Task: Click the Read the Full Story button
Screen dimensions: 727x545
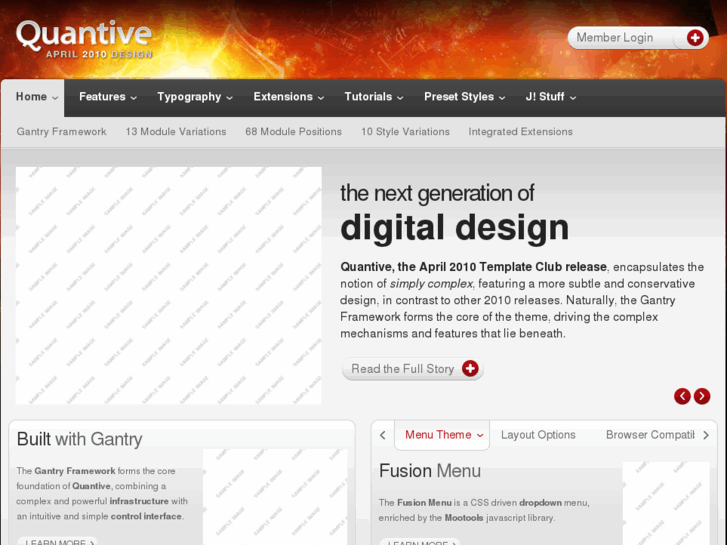Action: pyautogui.click(x=413, y=369)
